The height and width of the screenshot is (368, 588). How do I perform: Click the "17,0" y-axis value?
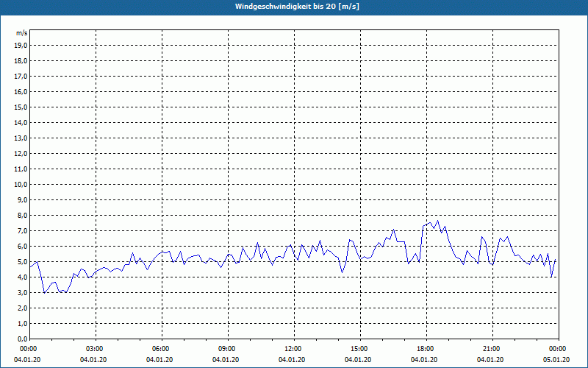[x=21, y=77]
